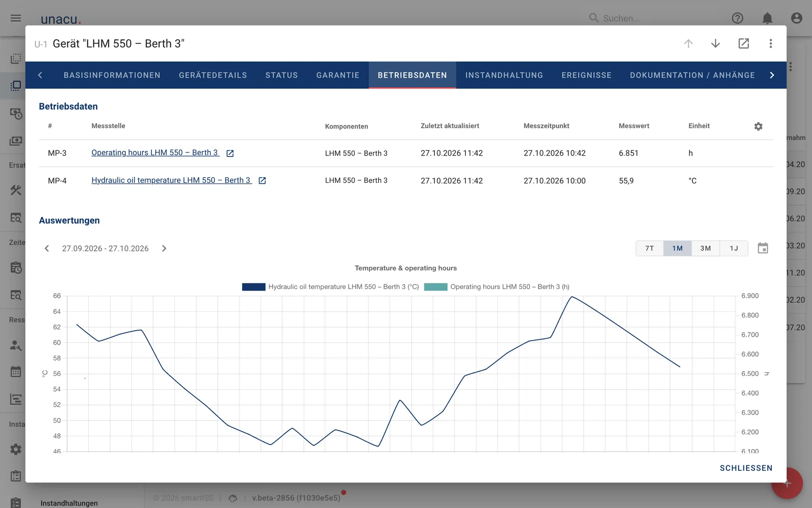Image resolution: width=812 pixels, height=508 pixels.
Task: Select the 3M time range
Action: click(x=705, y=248)
